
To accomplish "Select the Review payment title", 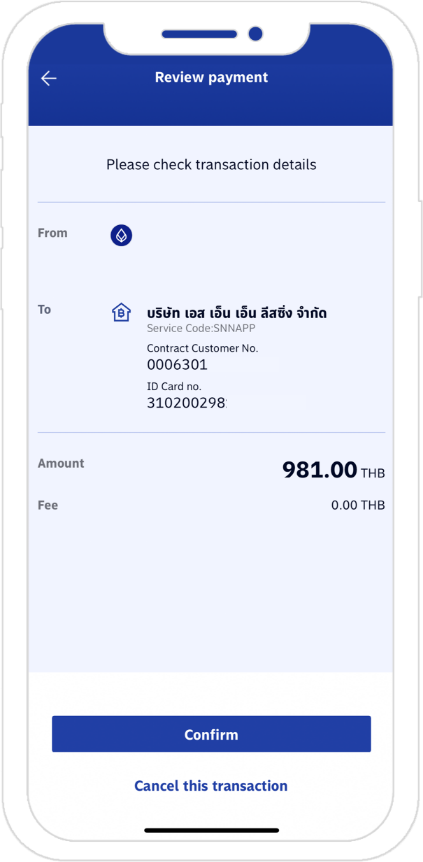I will pyautogui.click(x=211, y=78).
